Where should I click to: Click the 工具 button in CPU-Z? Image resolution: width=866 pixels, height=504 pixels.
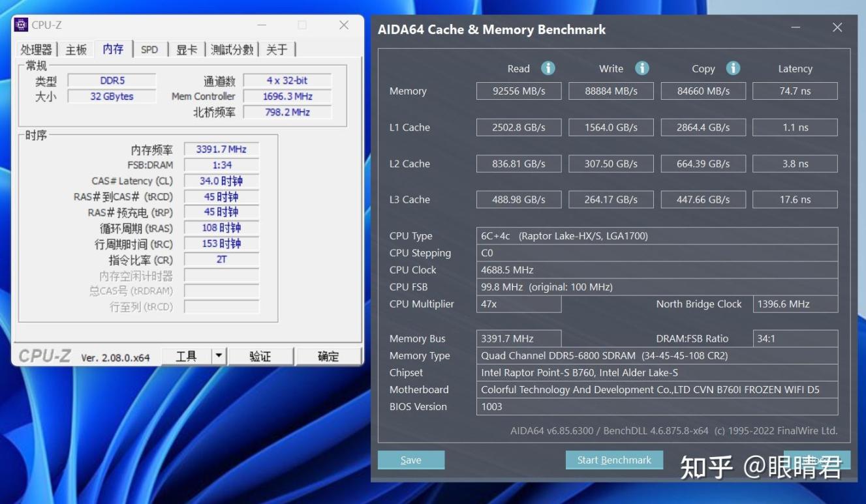point(186,356)
